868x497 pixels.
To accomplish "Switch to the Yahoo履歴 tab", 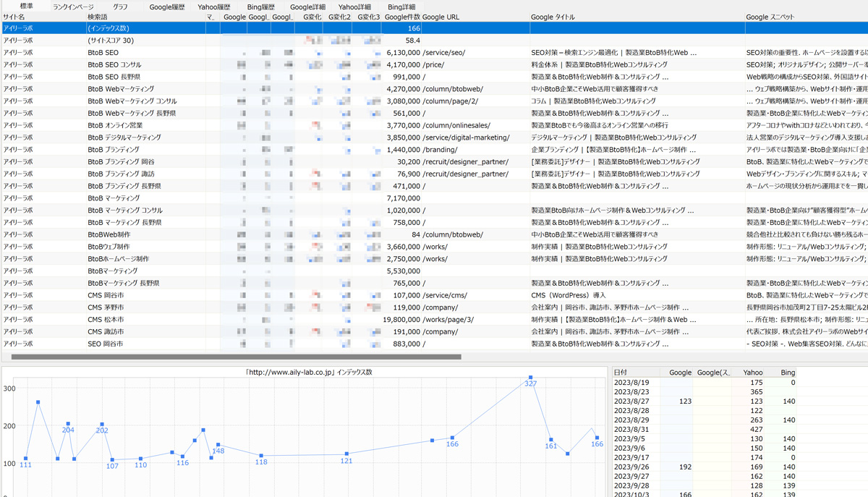I will [214, 7].
